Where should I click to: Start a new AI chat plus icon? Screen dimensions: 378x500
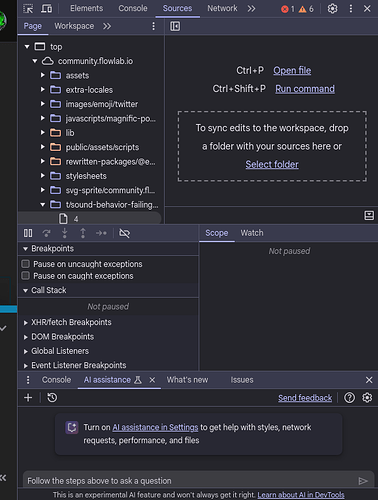[28, 398]
